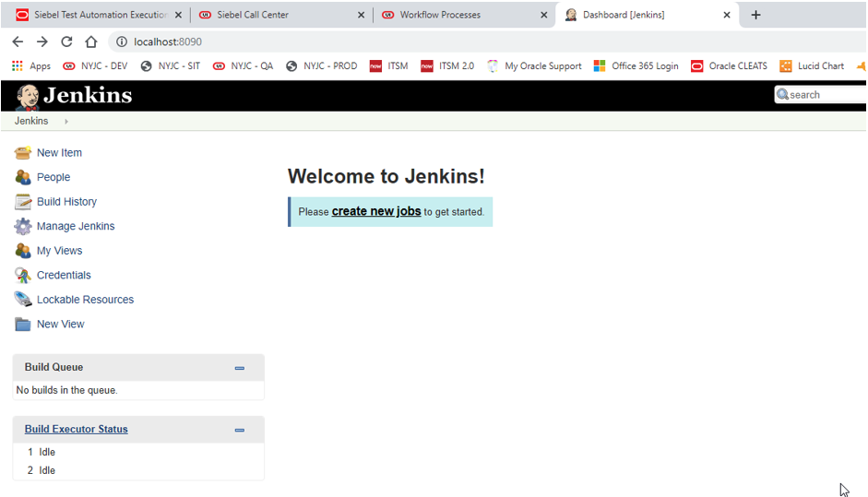Open the Manage Jenkins link
The image size is (868, 497).
[76, 226]
